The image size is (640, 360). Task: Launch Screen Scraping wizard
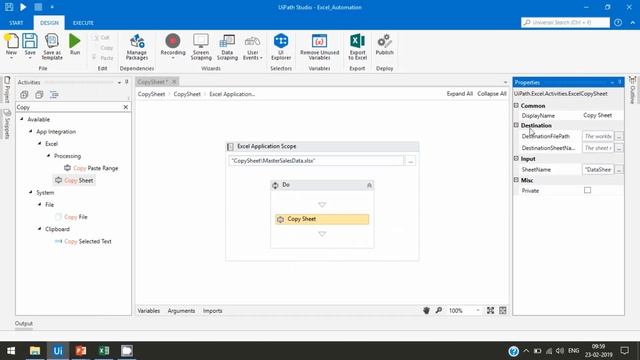201,47
